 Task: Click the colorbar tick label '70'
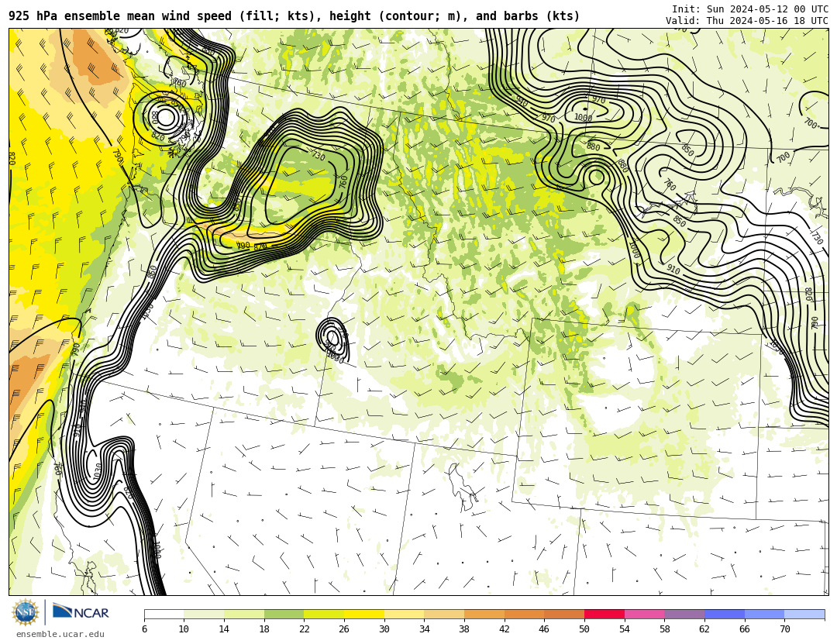(784, 629)
